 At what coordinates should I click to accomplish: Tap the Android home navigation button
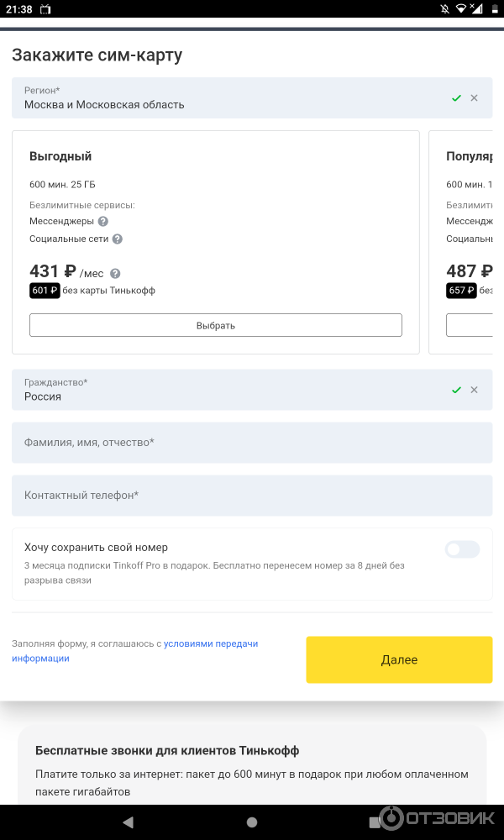click(252, 822)
